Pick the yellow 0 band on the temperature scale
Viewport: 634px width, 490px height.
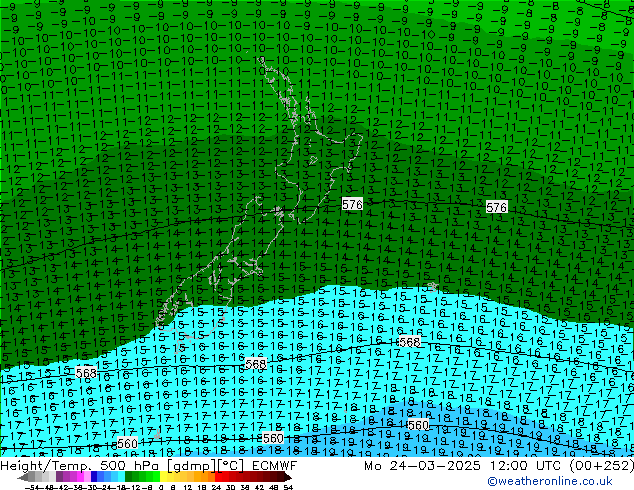click(163, 478)
